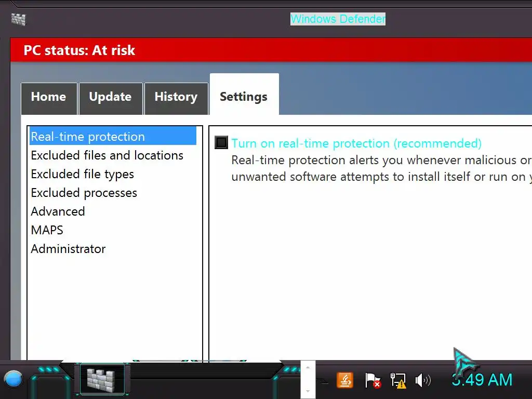The height and width of the screenshot is (399, 532).
Task: Click the Windows Defender castle icon in title bar
Action: pos(18,19)
